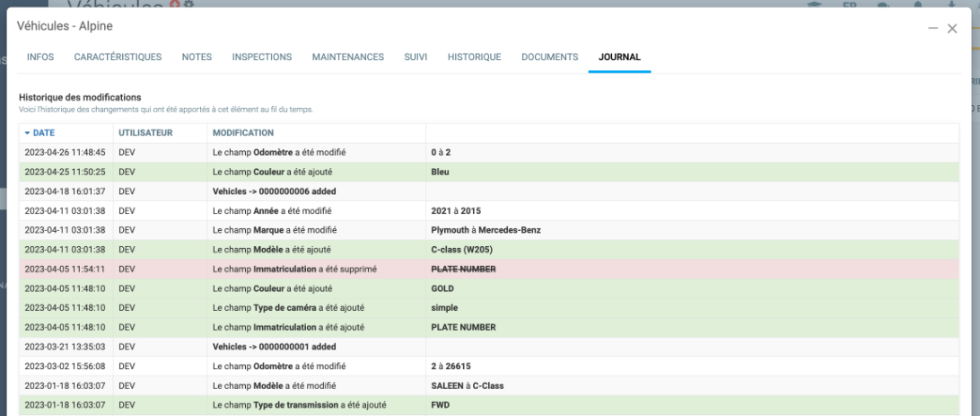Close the Véhicules - Alpine dialog
The width and height of the screenshot is (980, 416).
pyautogui.click(x=952, y=30)
